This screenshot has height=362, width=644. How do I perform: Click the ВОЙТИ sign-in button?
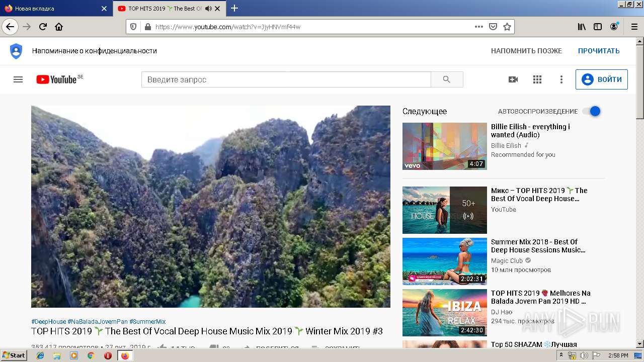point(602,79)
